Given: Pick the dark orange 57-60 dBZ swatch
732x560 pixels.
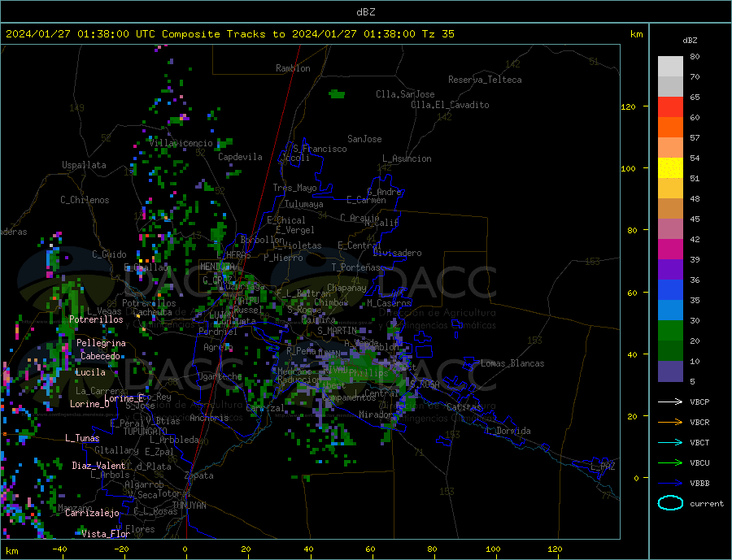Looking at the screenshot, I should 670,128.
